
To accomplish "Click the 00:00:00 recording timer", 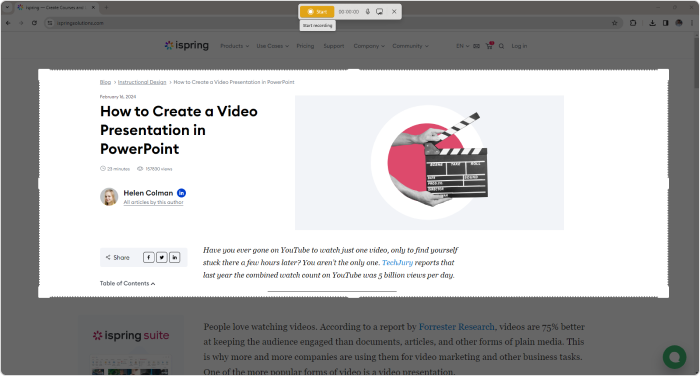I will 349,12.
